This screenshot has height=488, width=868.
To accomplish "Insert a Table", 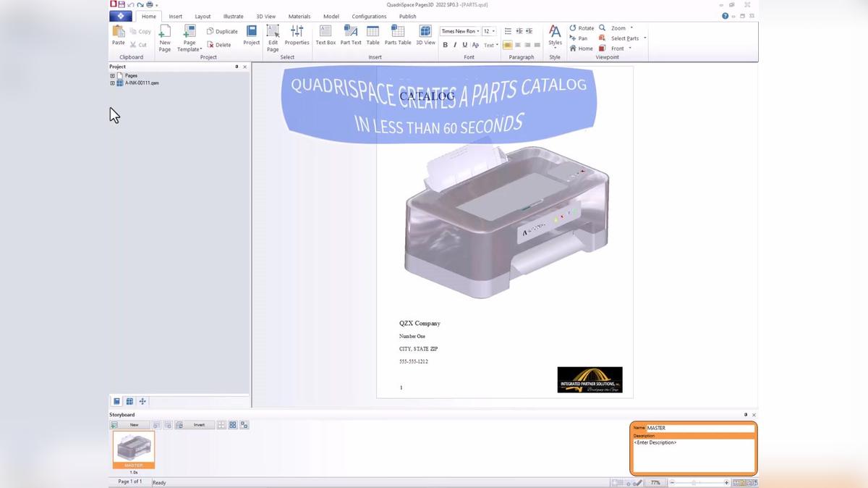I will pyautogui.click(x=373, y=35).
